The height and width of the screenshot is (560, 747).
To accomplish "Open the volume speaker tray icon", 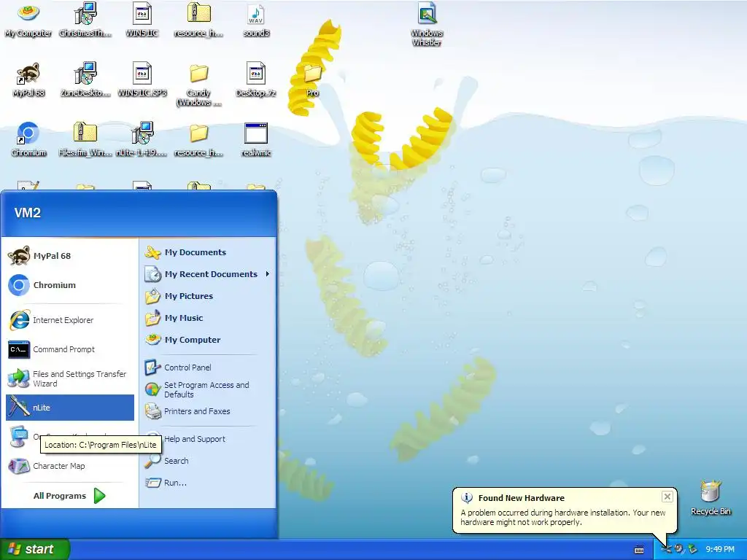I will pyautogui.click(x=679, y=549).
